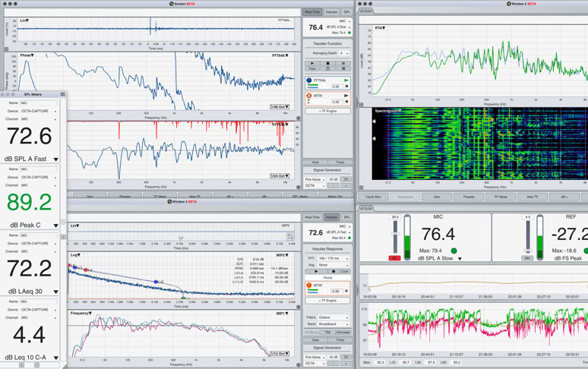Click the red 48V phantom power button
This screenshot has width=588, height=369.
coord(394,258)
